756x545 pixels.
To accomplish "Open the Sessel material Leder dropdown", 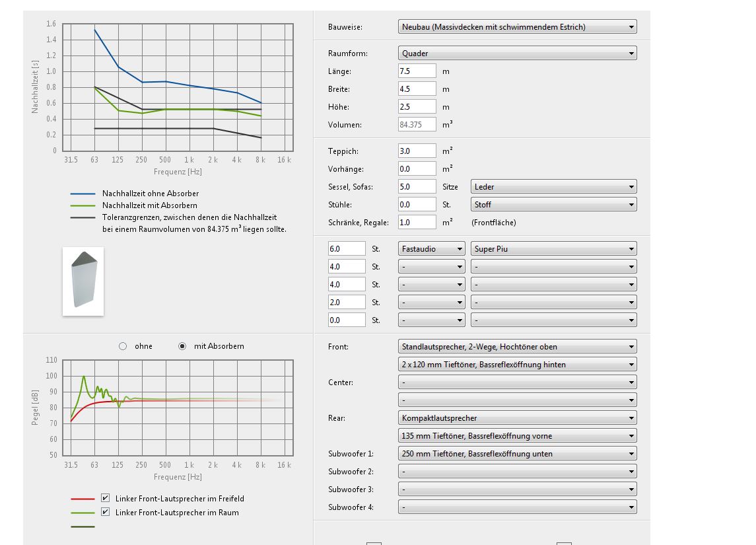I will click(553, 187).
